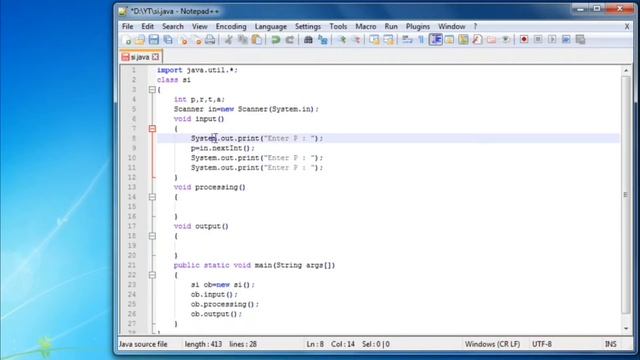Open the Tools menu
640x360 pixels.
[x=338, y=27]
